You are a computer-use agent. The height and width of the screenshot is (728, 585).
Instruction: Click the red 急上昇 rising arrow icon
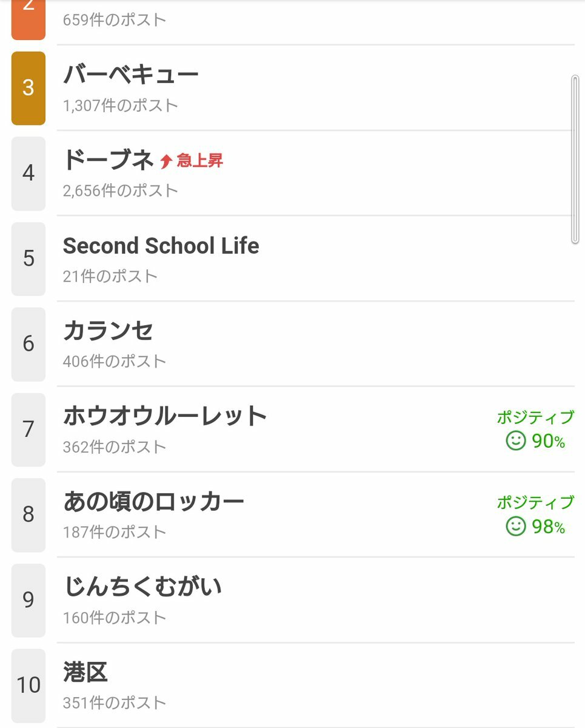[x=166, y=161]
